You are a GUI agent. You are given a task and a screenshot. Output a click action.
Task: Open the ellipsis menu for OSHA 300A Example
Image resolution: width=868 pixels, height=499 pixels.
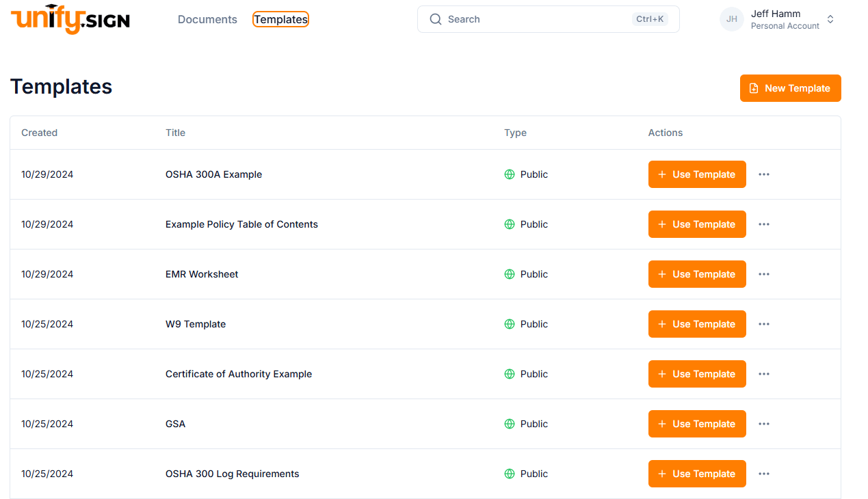764,174
